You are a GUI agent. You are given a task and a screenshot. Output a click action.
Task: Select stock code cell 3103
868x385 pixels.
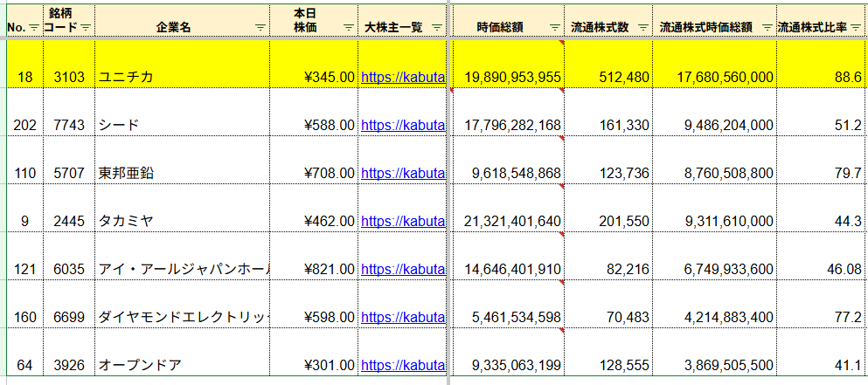click(69, 65)
